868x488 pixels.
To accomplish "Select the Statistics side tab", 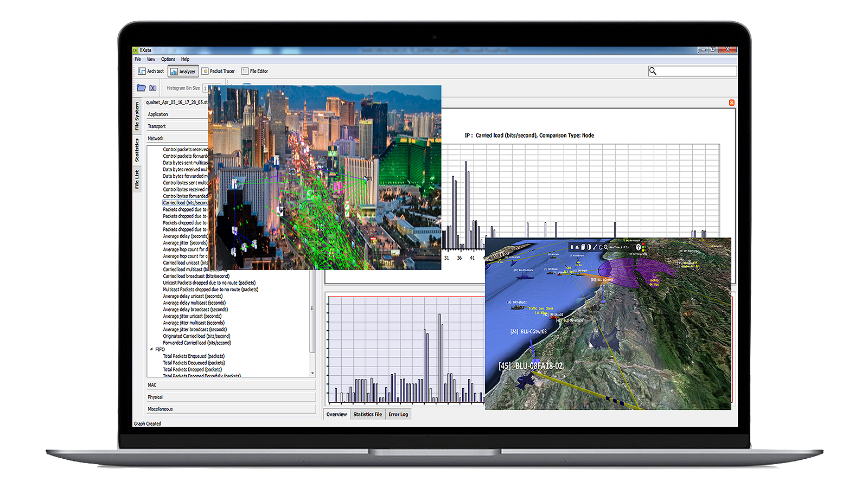I will point(137,150).
